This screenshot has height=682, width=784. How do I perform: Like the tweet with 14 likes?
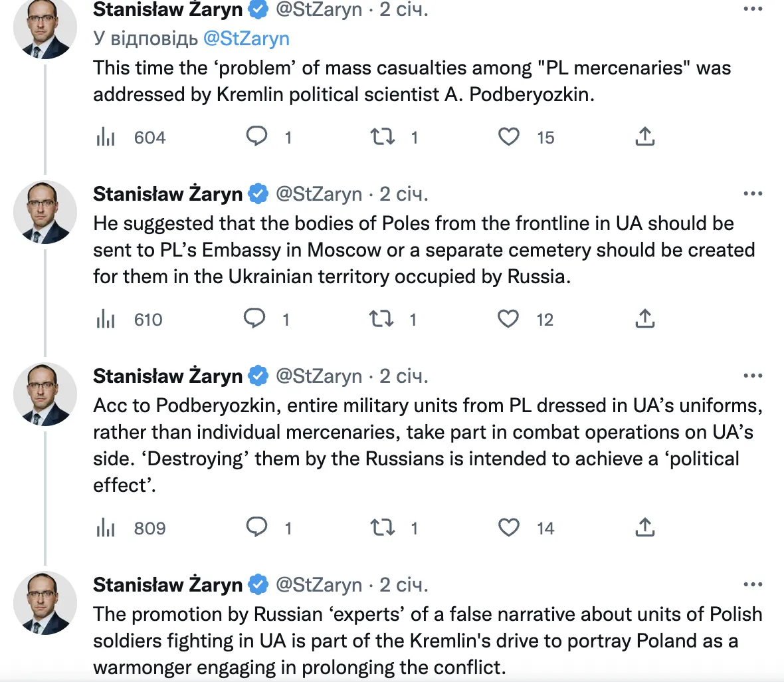509,528
